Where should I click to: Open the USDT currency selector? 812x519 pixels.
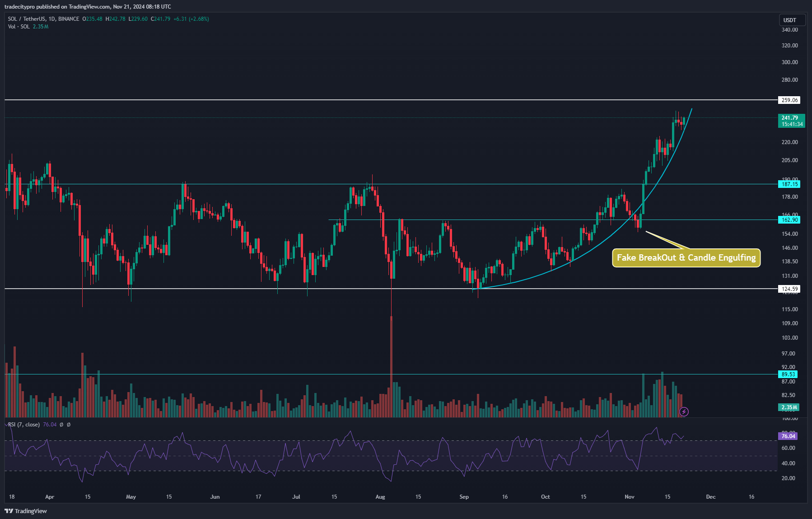[793, 20]
